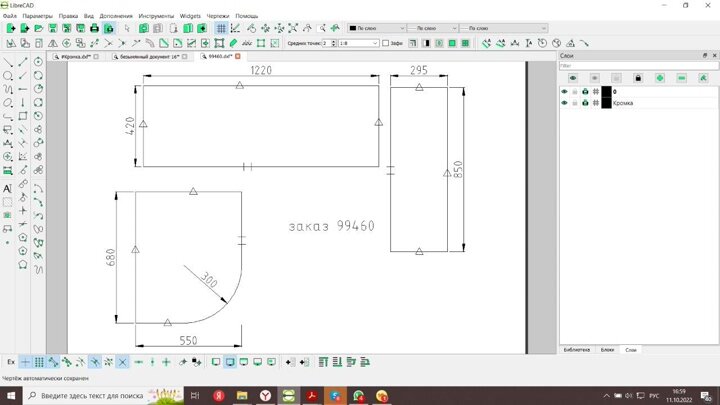
Task: Toggle the grid display icon
Action: pos(221,28)
